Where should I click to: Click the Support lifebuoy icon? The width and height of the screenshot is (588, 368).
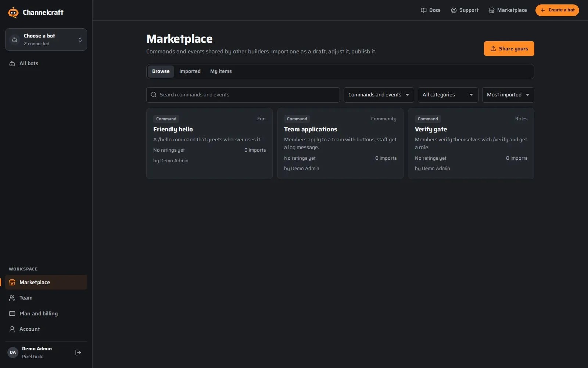[x=453, y=10]
